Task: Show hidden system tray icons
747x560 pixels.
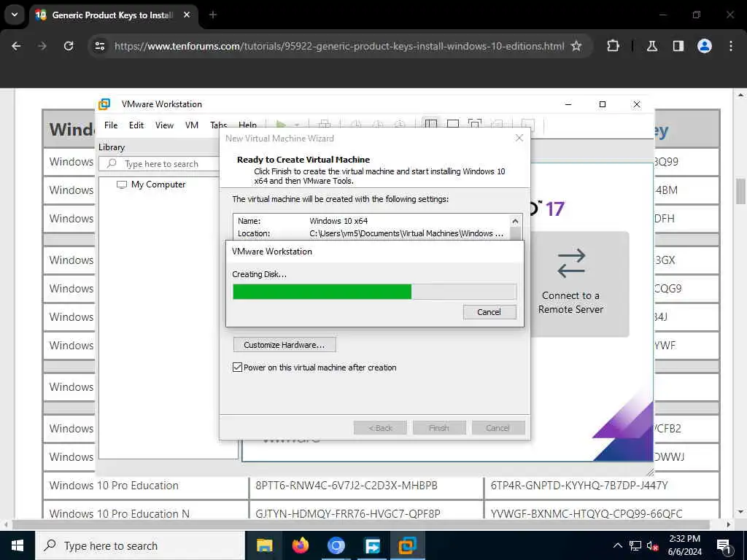Action: (617, 545)
